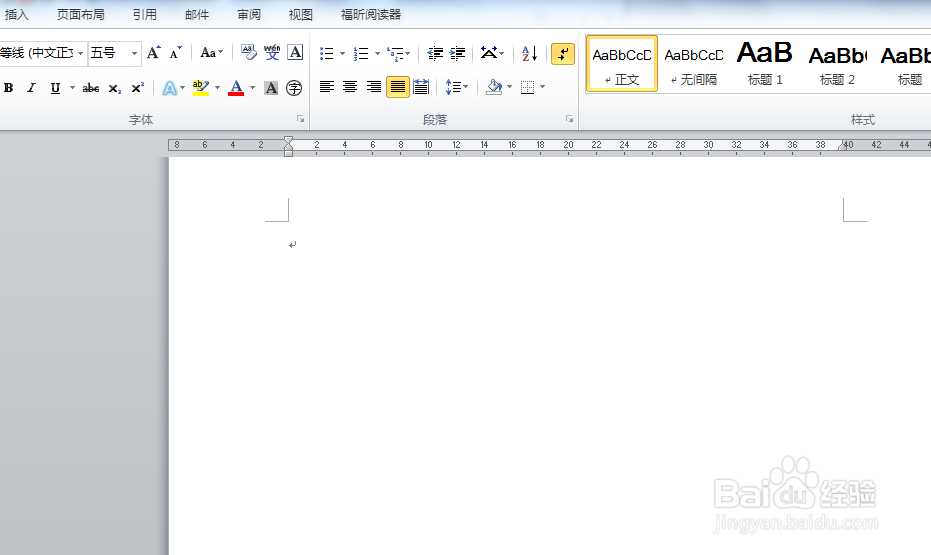Image resolution: width=931 pixels, height=555 pixels.
Task: Shrink font size with small A icon
Action: (175, 53)
